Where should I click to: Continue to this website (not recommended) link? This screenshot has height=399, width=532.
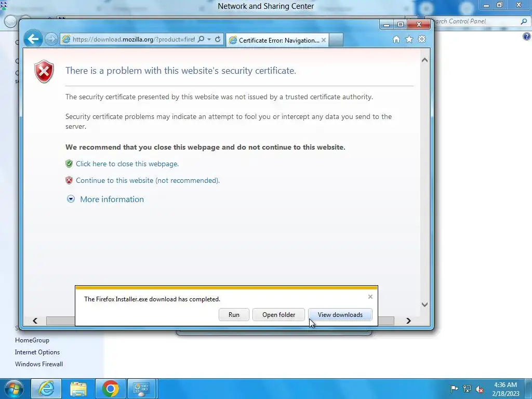click(x=148, y=180)
